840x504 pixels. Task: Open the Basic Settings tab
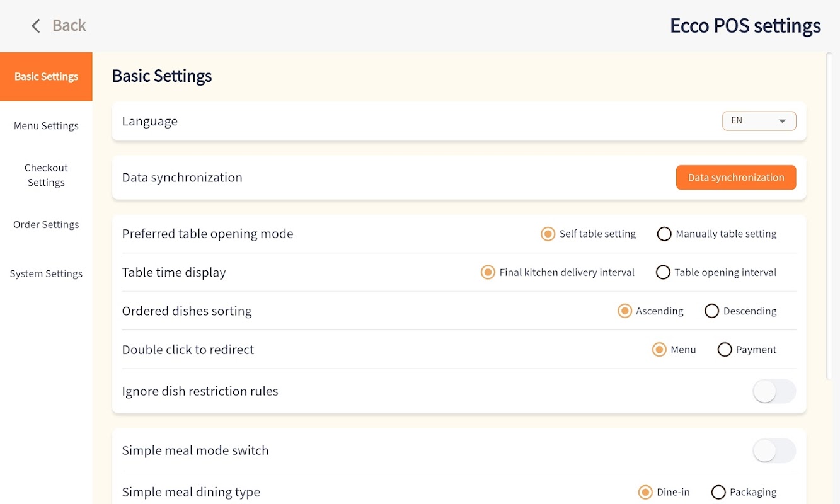pos(46,77)
